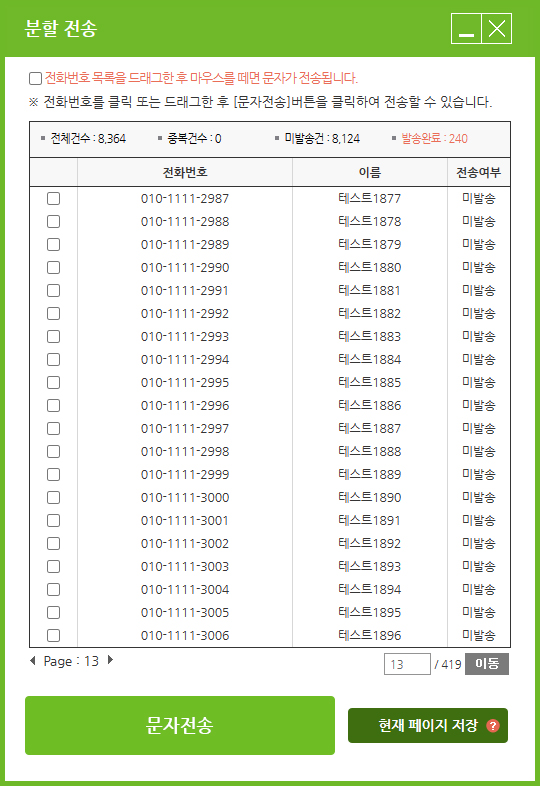Click the 문자전송 send button

[180, 725]
